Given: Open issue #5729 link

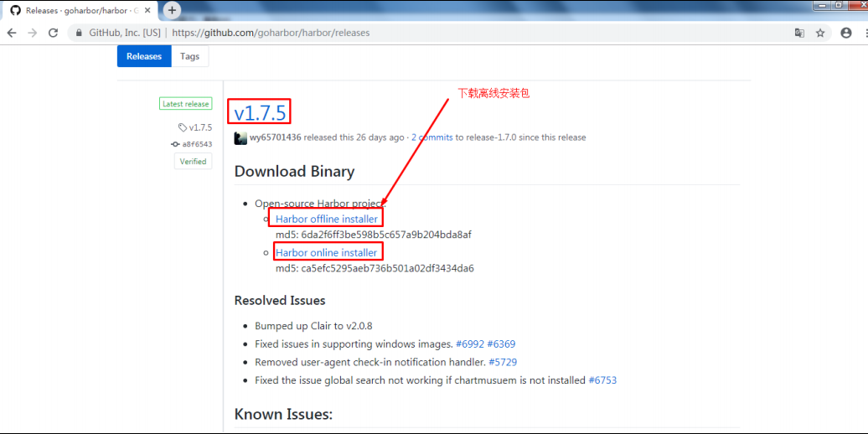Looking at the screenshot, I should pyautogui.click(x=504, y=362).
